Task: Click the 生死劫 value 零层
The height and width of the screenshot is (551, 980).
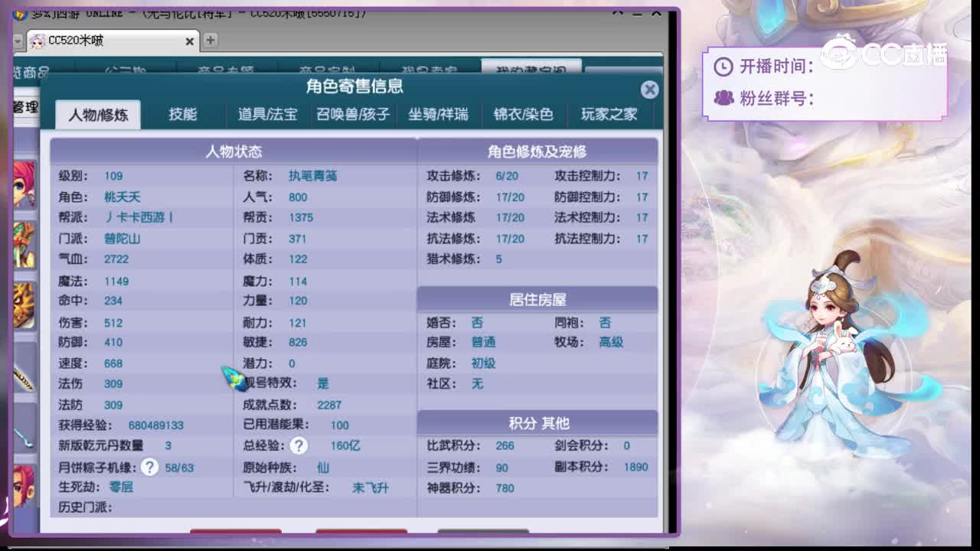Action: [121, 487]
